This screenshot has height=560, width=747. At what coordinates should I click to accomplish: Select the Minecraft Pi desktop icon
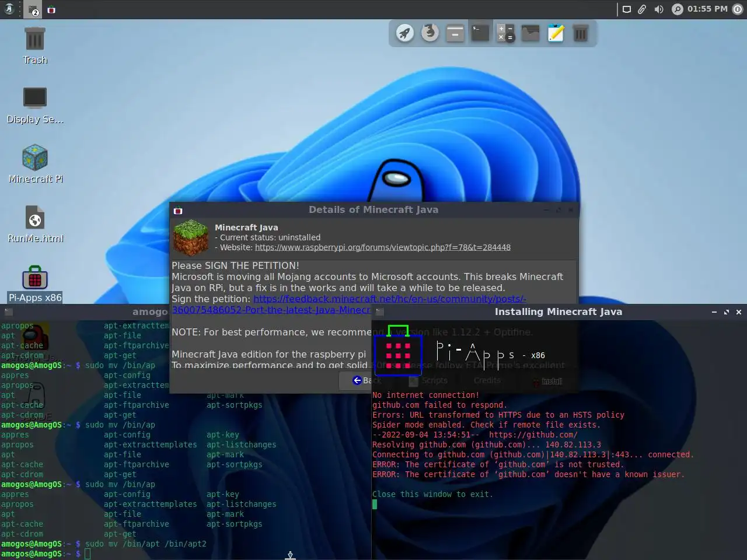[x=35, y=164]
